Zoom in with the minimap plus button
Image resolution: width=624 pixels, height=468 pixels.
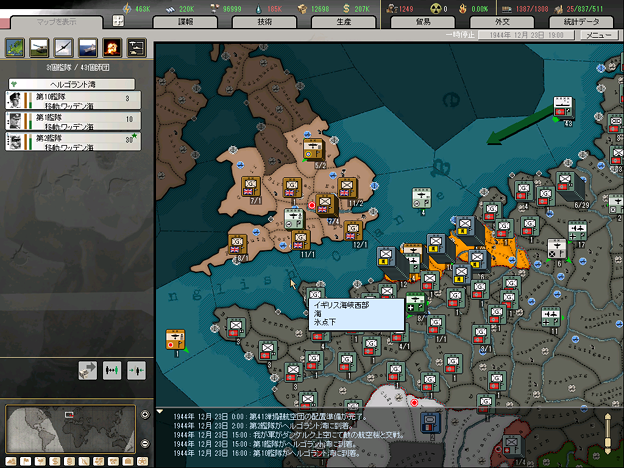coord(145,415)
